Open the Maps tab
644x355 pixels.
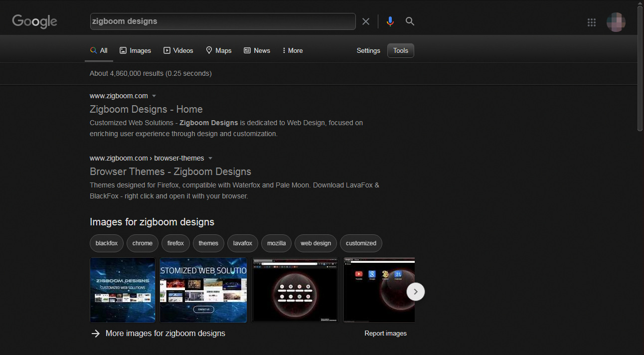click(219, 50)
